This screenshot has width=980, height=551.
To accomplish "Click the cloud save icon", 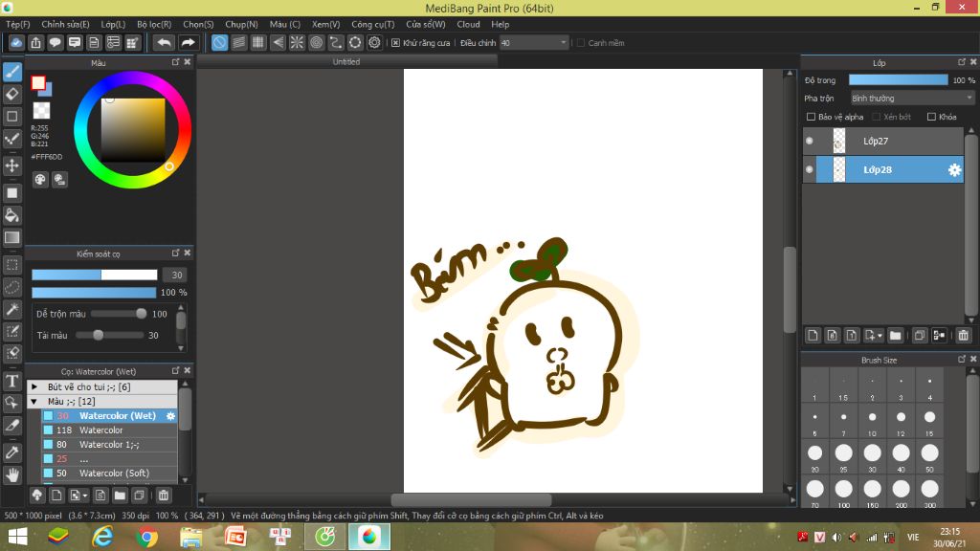I will click(16, 42).
